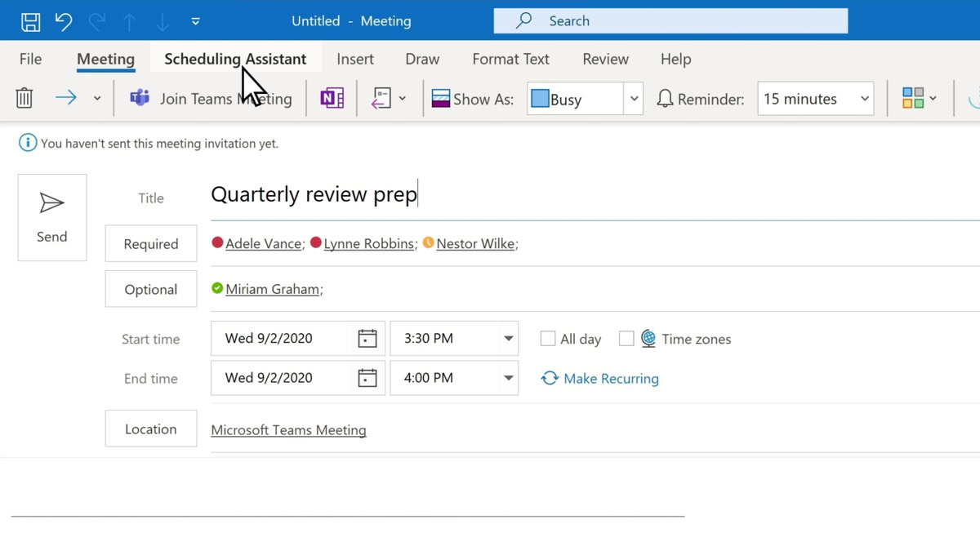980x551 pixels.
Task: Expand the 3:30 PM start time dropdown
Action: [x=508, y=339]
